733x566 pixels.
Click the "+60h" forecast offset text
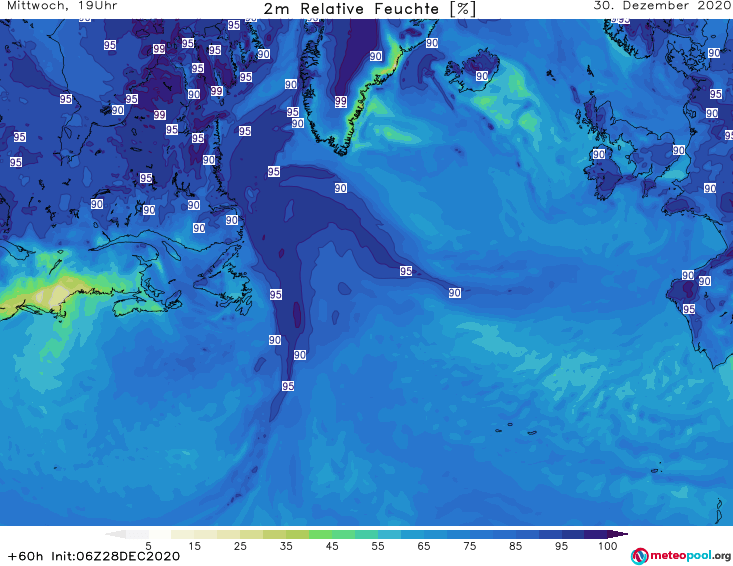25,556
